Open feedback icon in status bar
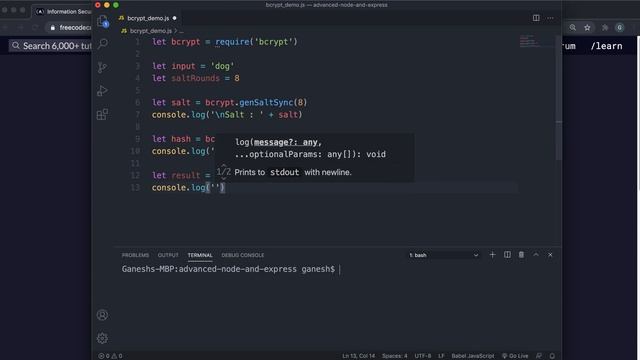The width and height of the screenshot is (640, 360). pos(539,356)
